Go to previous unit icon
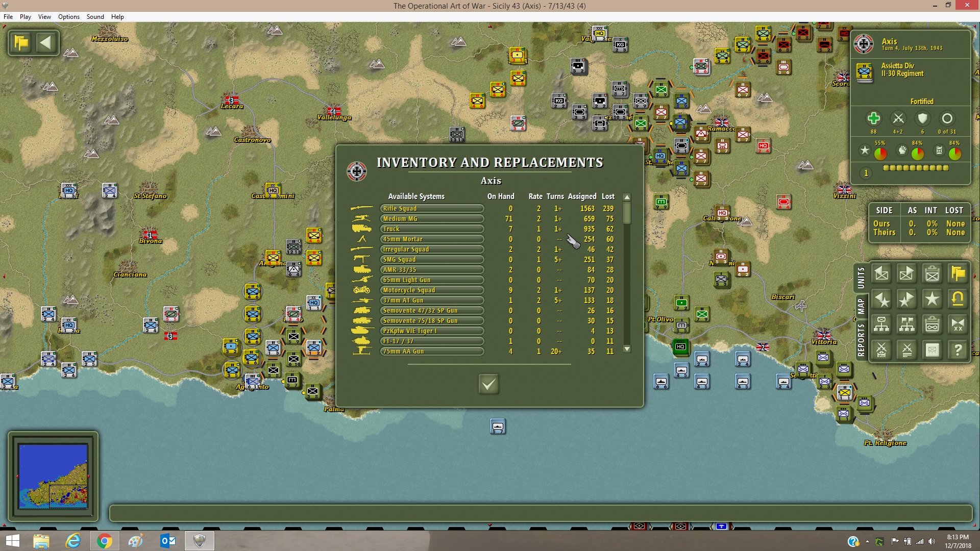980x551 pixels. (881, 273)
